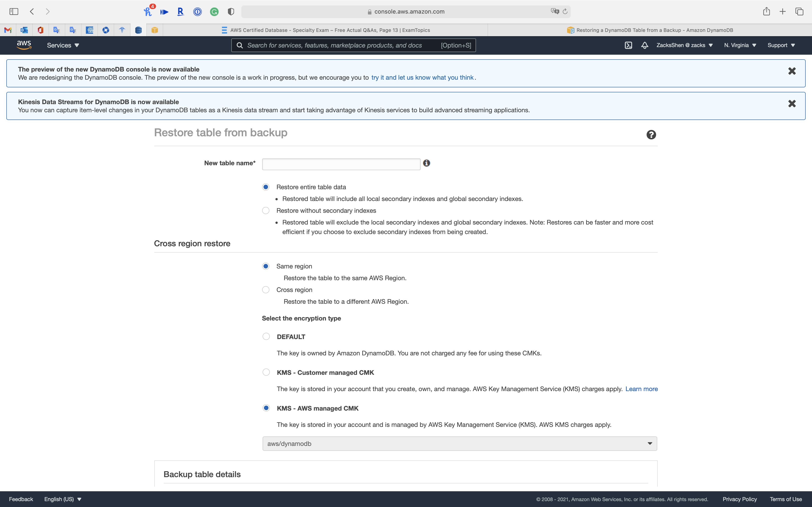Open AWS CloudShell icon

[x=628, y=45]
